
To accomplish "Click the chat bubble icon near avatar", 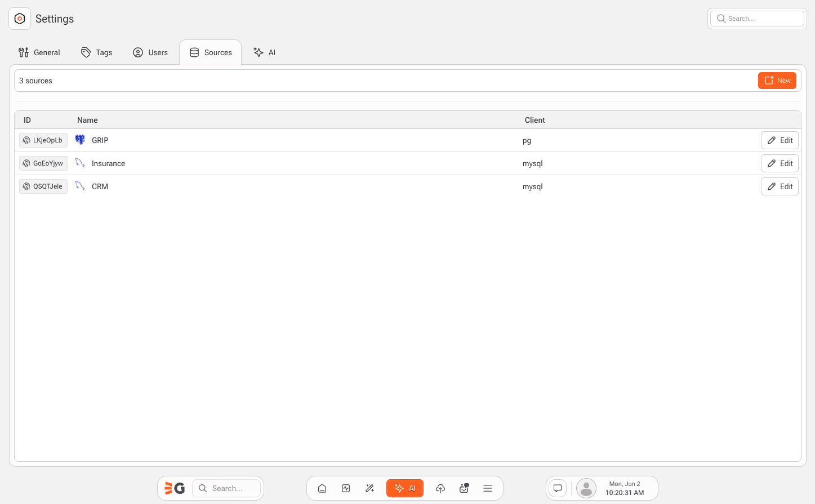I will (x=558, y=488).
